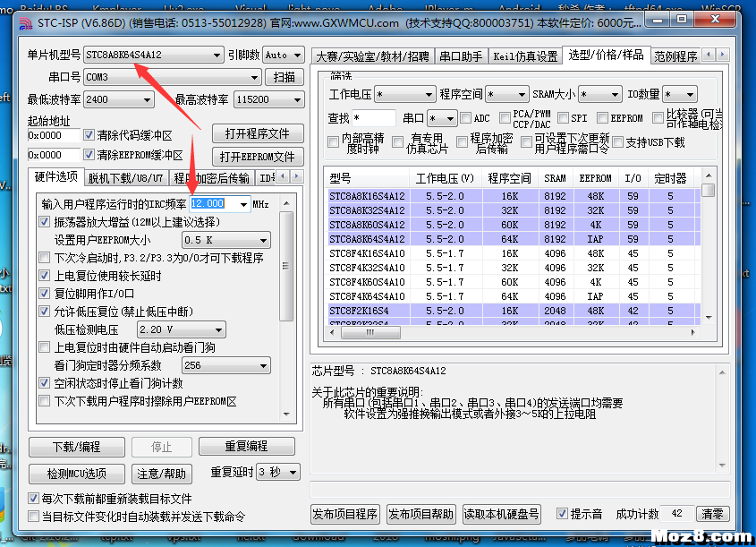Toggle 清除EEPROM缓冲区 checkbox

89,155
